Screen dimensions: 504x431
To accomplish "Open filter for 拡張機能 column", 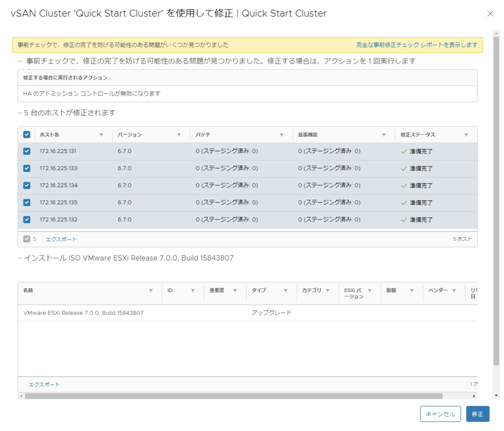I will pyautogui.click(x=384, y=135).
